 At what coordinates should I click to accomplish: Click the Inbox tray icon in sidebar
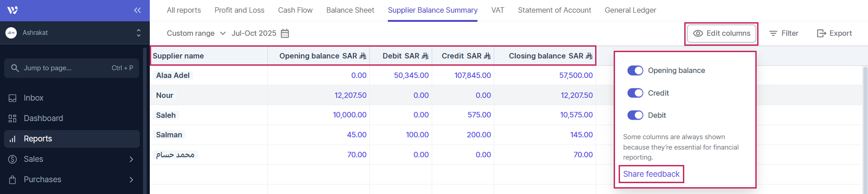point(13,98)
